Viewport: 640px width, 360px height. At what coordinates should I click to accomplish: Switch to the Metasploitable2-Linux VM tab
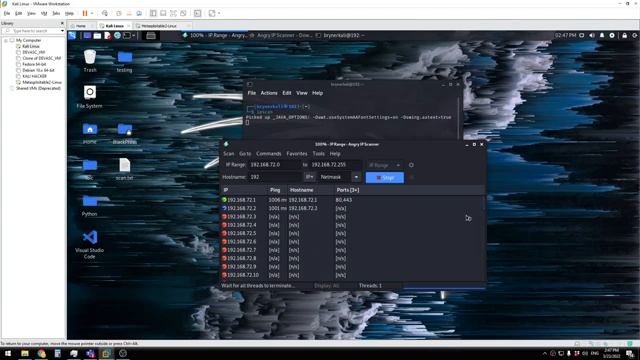click(x=160, y=26)
